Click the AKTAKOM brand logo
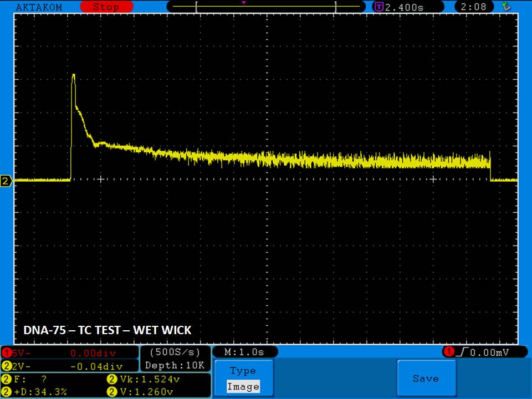Image resolution: width=532 pixels, height=399 pixels. coord(39,7)
